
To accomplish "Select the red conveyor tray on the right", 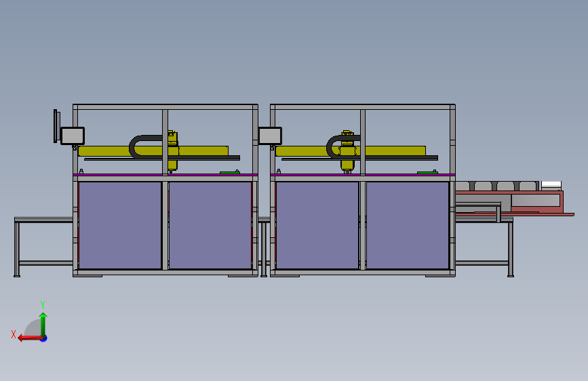I will 515,203.
